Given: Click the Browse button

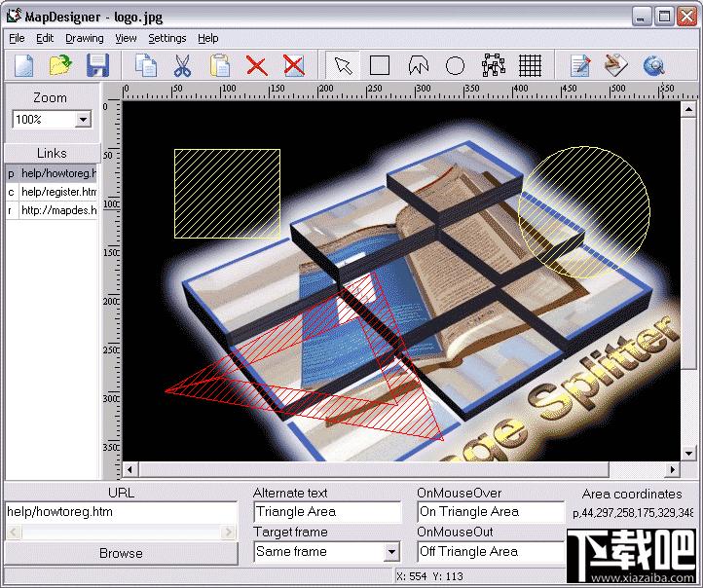Looking at the screenshot, I should tap(121, 553).
